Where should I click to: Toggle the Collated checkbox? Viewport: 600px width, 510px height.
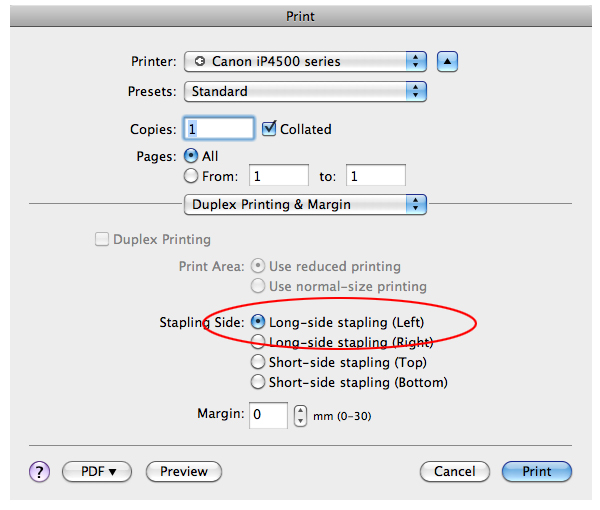(269, 129)
